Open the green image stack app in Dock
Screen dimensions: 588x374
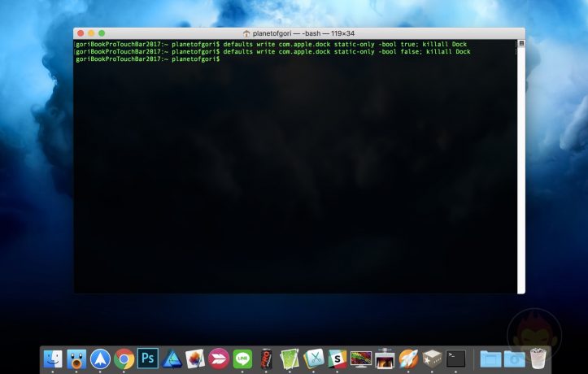click(290, 359)
